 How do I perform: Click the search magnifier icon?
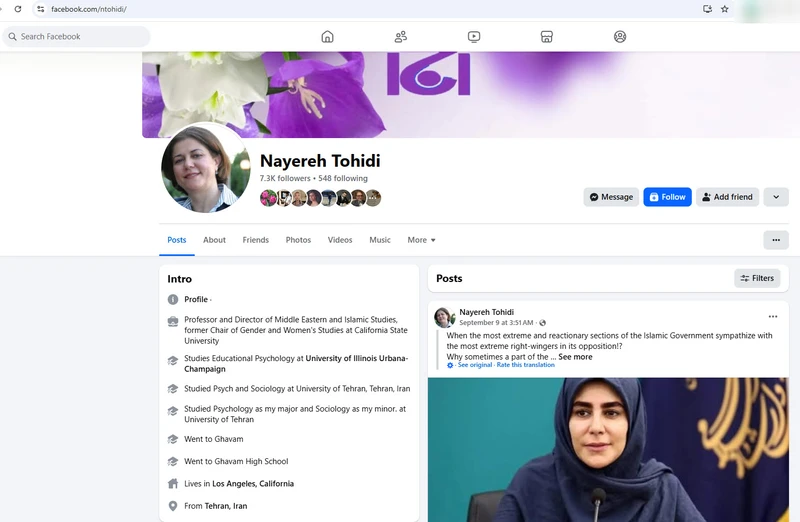(12, 37)
